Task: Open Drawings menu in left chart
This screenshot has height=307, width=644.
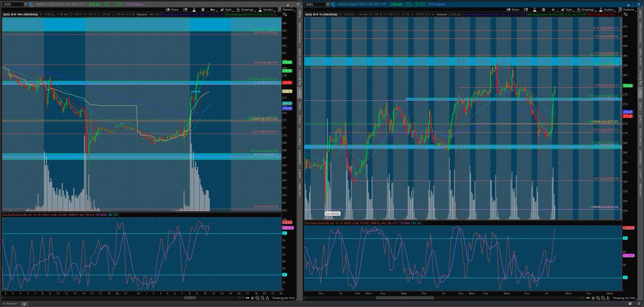Action: click(245, 9)
